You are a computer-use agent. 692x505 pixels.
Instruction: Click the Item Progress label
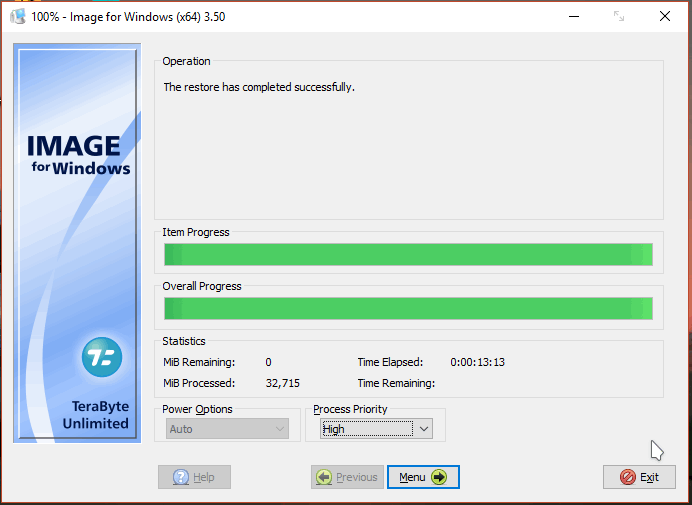(196, 232)
